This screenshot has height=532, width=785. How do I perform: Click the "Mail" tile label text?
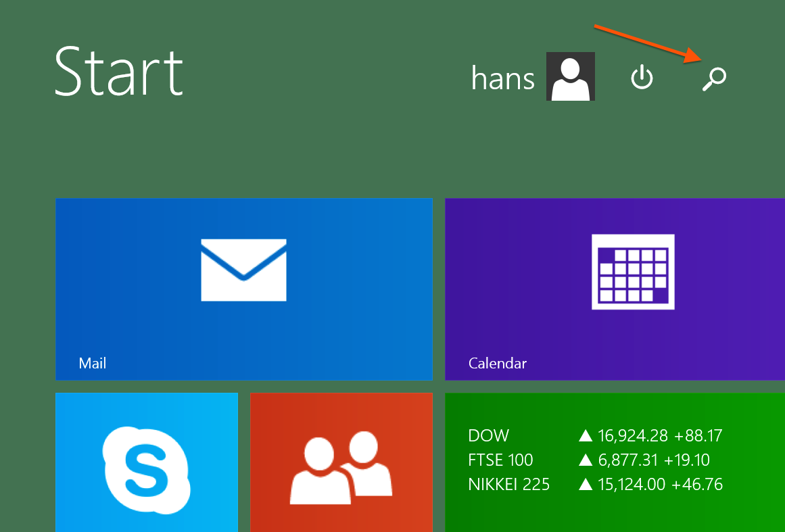click(93, 363)
